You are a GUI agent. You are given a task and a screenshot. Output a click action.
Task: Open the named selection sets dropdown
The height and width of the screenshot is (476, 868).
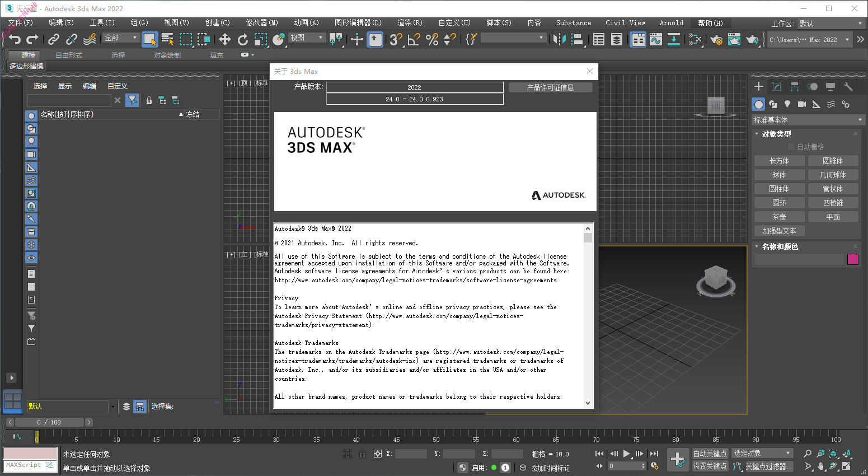pos(513,38)
